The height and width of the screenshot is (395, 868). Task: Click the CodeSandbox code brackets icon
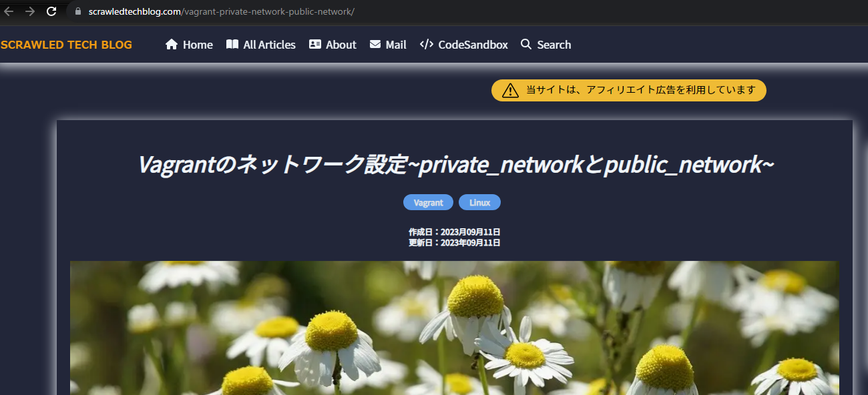[x=427, y=44]
